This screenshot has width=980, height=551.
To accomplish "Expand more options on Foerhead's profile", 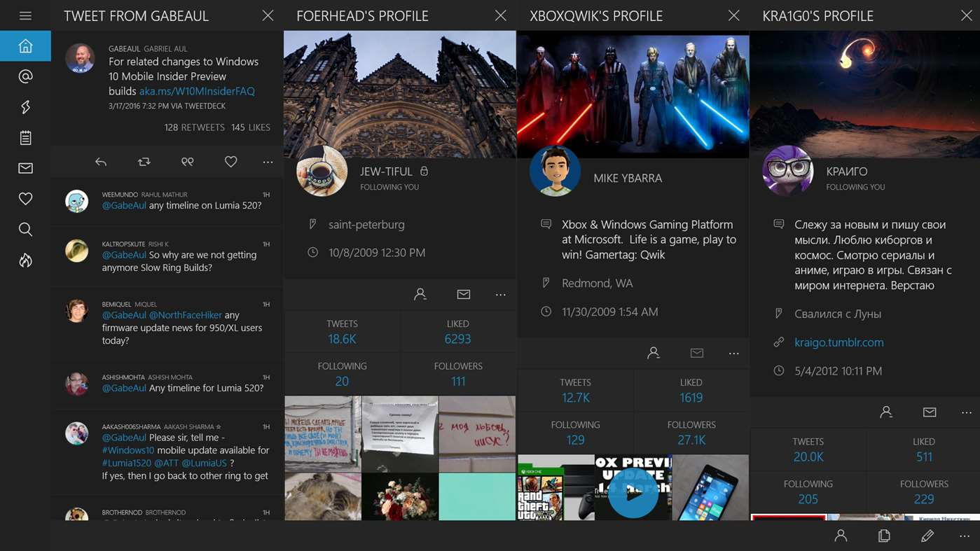I will 500,295.
